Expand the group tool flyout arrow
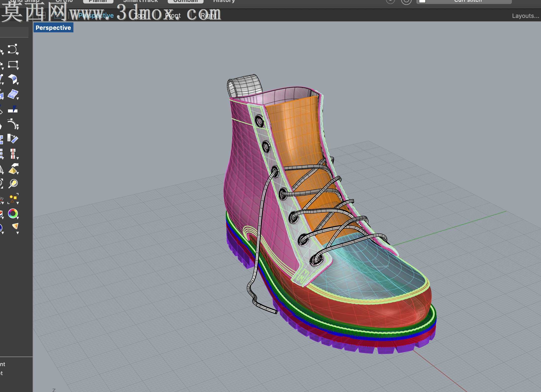The width and height of the screenshot is (541, 392). (18, 203)
